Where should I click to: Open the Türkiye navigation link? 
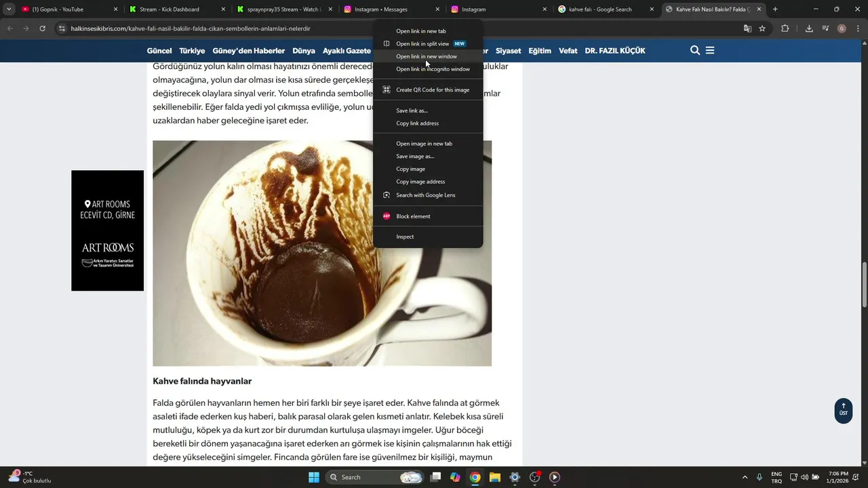[x=192, y=51]
